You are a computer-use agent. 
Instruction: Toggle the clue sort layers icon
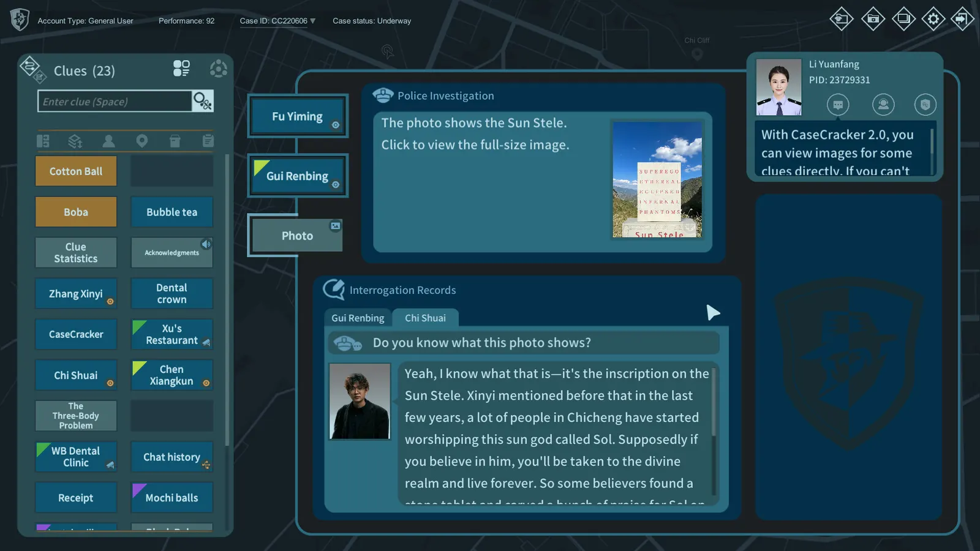coord(75,141)
